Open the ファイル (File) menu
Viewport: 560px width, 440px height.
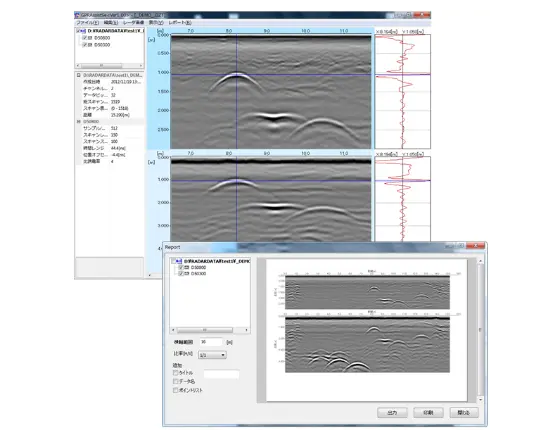click(x=88, y=22)
